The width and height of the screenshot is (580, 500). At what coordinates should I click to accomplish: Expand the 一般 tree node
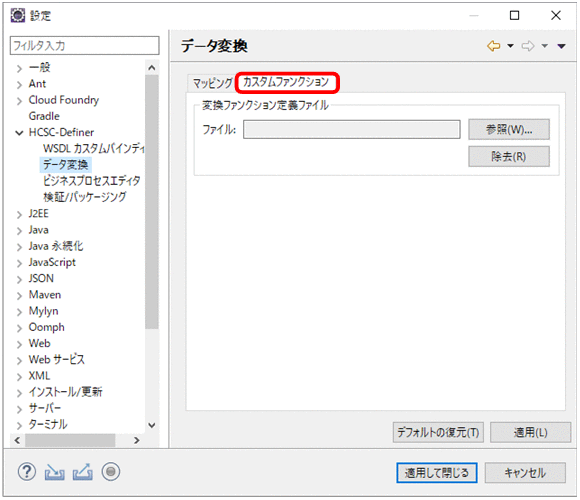[19, 68]
